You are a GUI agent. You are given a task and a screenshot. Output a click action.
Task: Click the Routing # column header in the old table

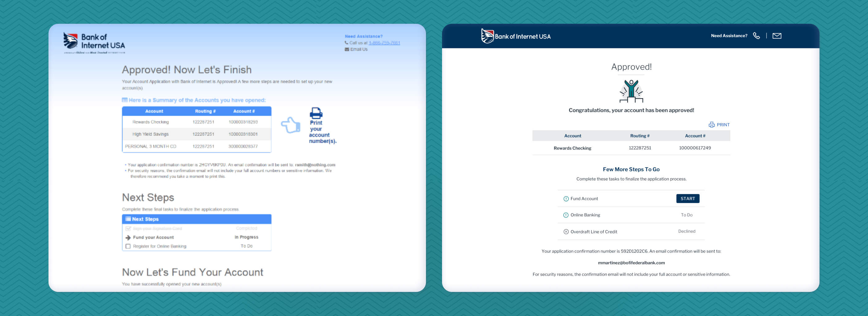point(205,111)
